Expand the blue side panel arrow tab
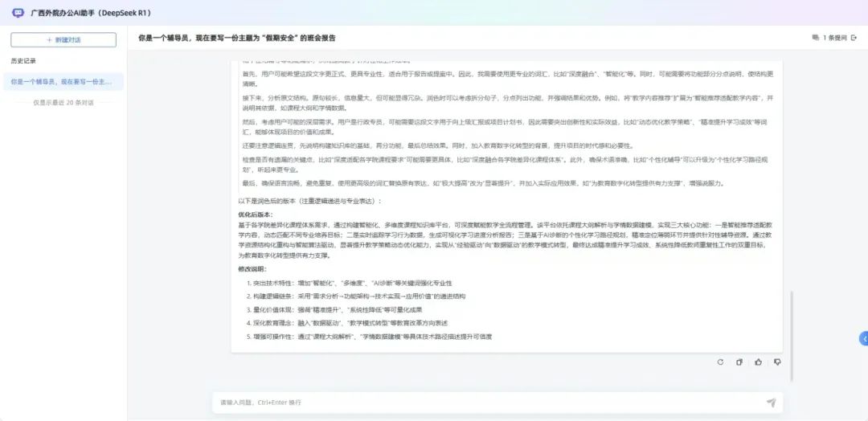This screenshot has height=421, width=868. (863, 339)
